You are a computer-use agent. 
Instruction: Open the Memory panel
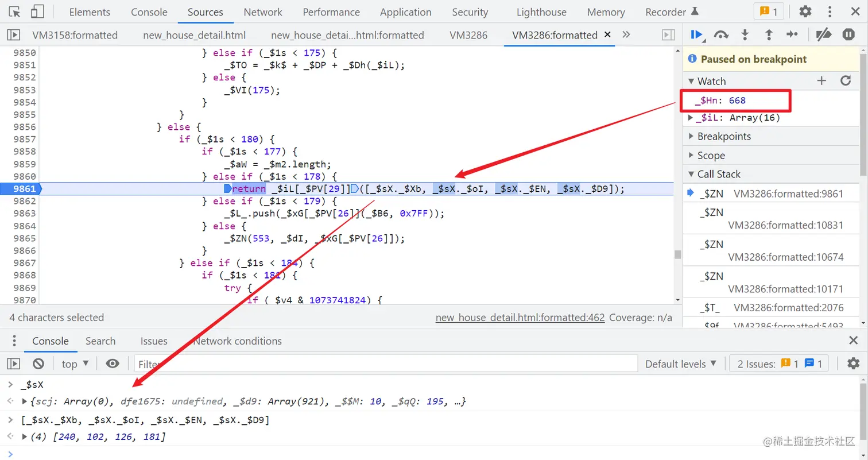coord(606,12)
